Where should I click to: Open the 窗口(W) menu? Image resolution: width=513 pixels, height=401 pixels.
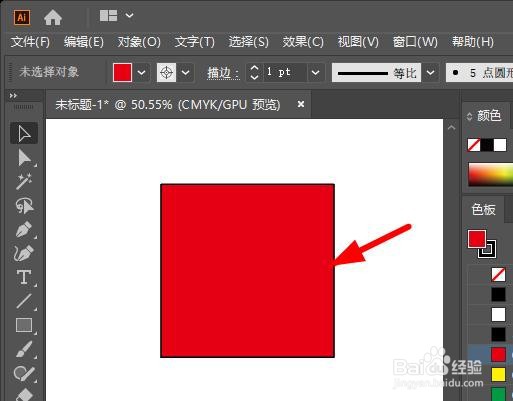click(415, 42)
